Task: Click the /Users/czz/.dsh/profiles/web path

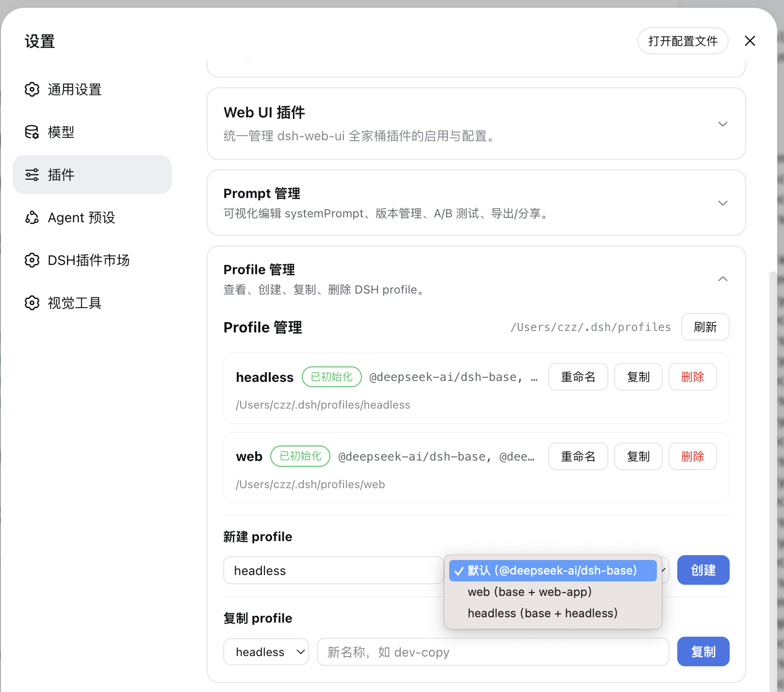Action: 310,484
